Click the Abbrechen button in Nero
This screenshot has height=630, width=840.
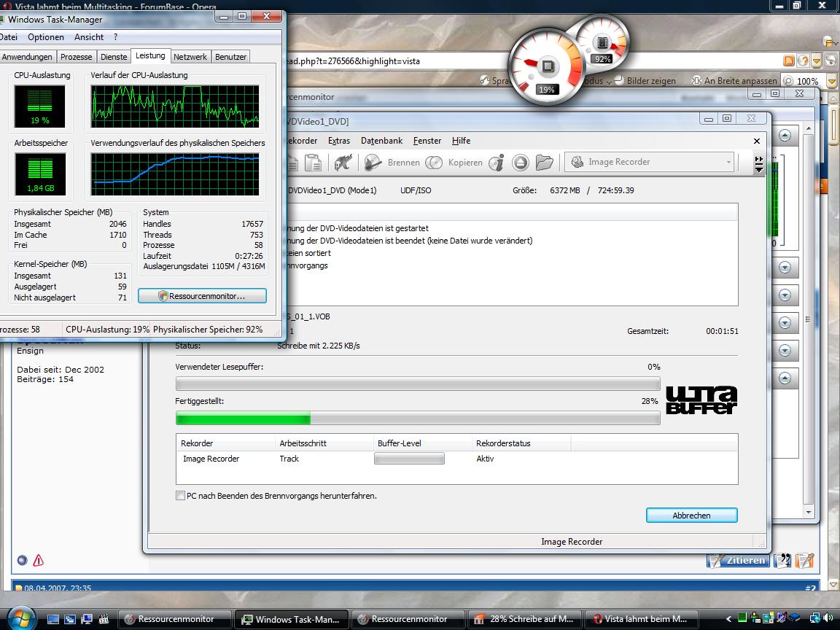click(691, 516)
